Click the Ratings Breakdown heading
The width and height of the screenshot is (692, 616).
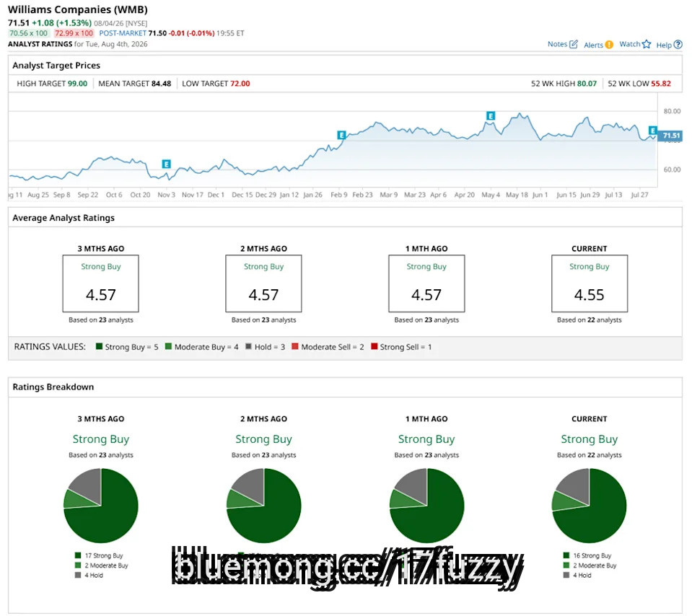click(53, 387)
